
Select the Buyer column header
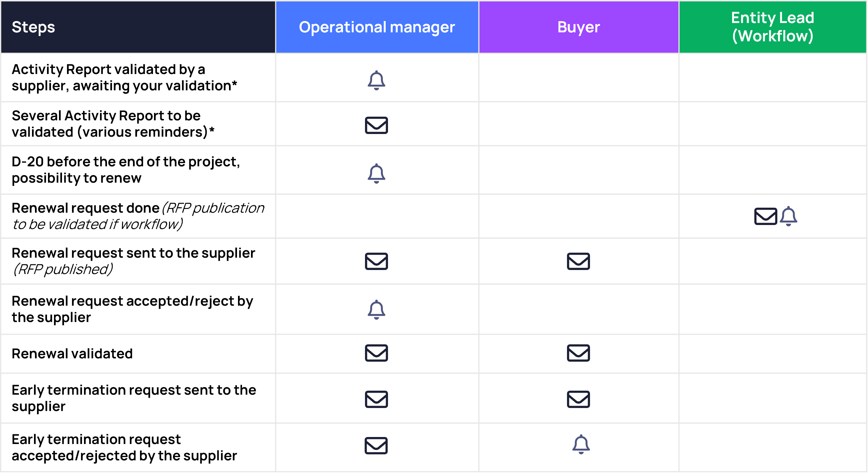coord(579,27)
